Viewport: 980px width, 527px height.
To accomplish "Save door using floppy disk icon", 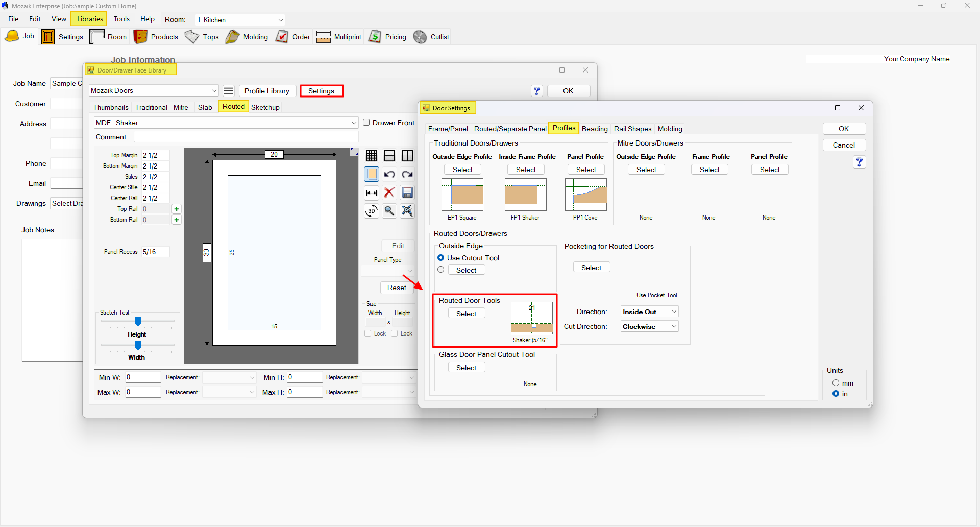I will (x=407, y=193).
